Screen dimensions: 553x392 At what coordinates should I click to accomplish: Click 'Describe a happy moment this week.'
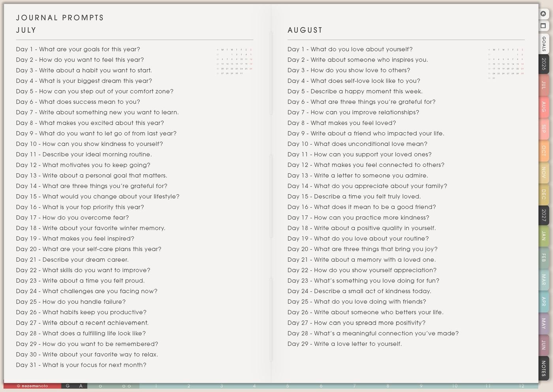click(367, 91)
